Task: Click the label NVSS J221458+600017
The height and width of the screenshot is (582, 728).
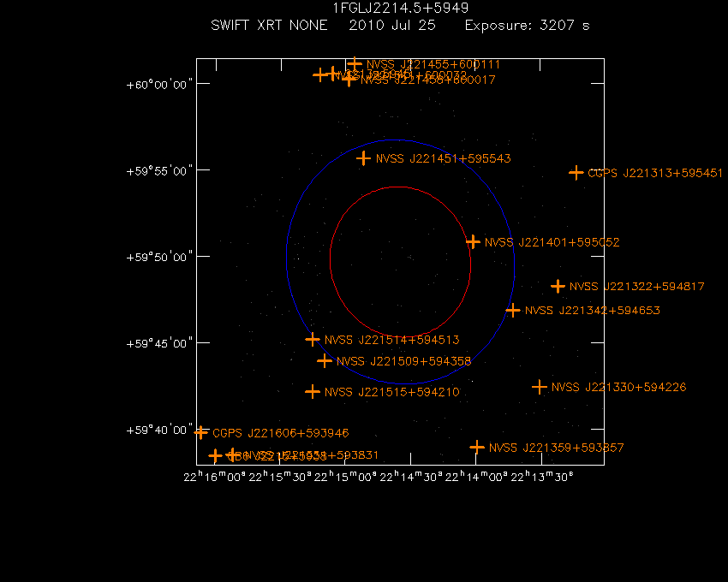Action: click(x=428, y=80)
